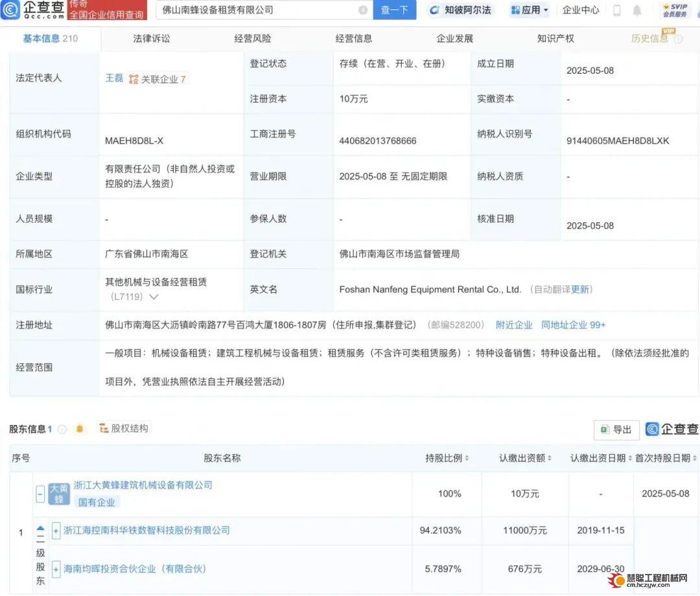700x596 pixels.
Task: Open 海南均晖投资合伙企业 link
Action: (x=134, y=569)
